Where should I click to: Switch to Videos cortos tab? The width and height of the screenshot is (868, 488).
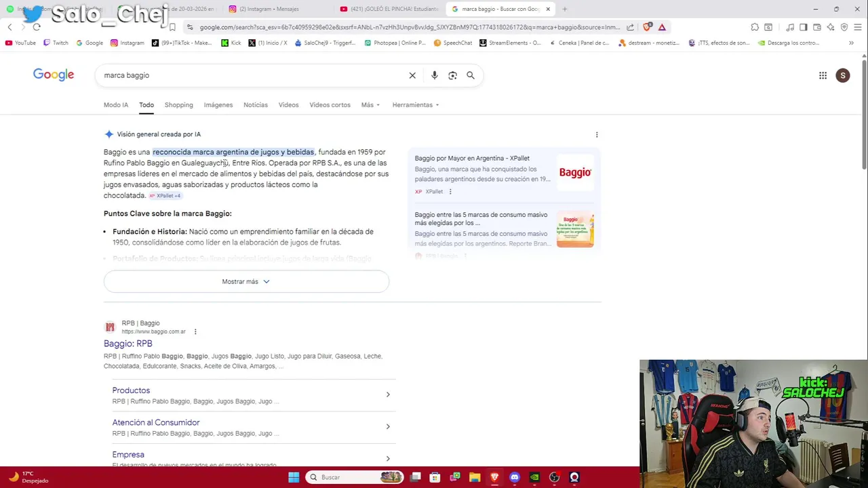(x=330, y=105)
